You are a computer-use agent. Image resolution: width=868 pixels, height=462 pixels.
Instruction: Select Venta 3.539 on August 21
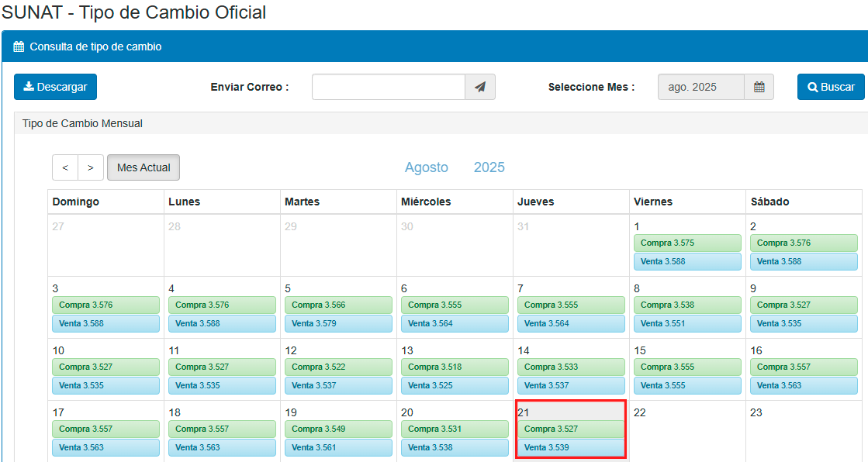click(x=571, y=447)
